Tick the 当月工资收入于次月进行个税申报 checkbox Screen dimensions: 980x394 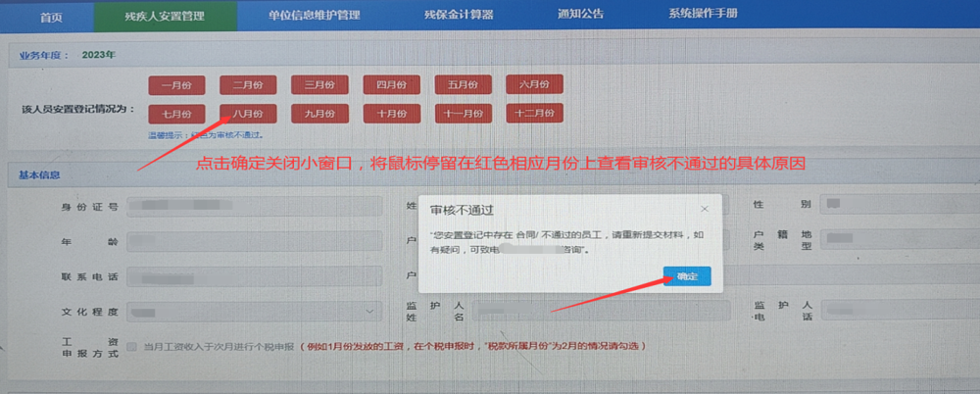[131, 347]
